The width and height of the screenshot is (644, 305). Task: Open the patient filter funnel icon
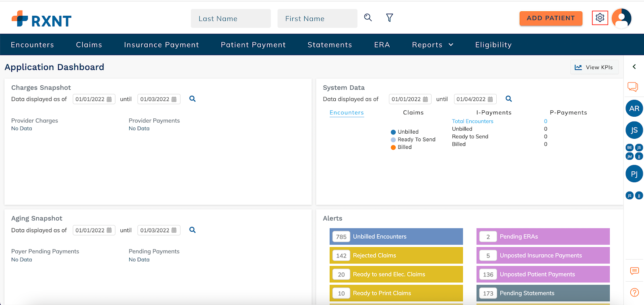[x=389, y=18]
